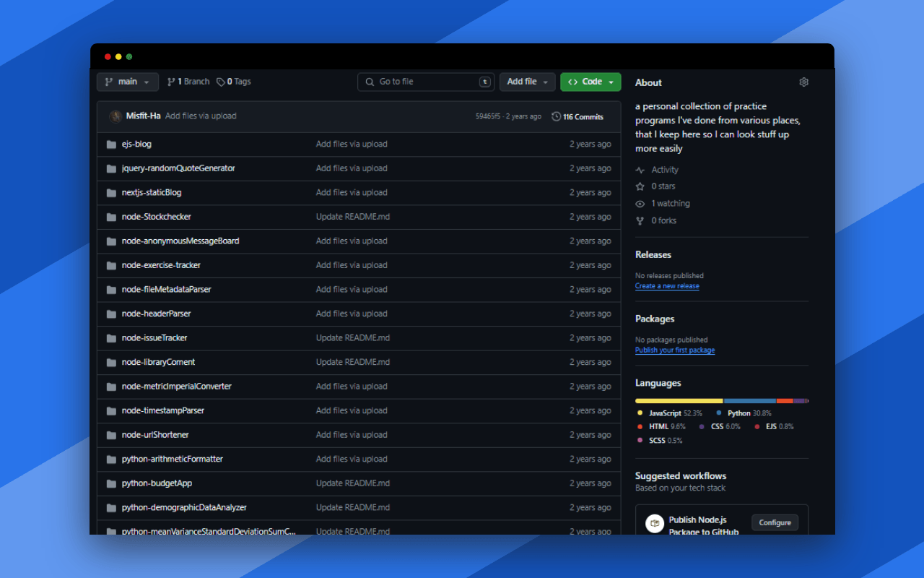This screenshot has height=578, width=924.
Task: Click the forks icon in About
Action: point(640,221)
